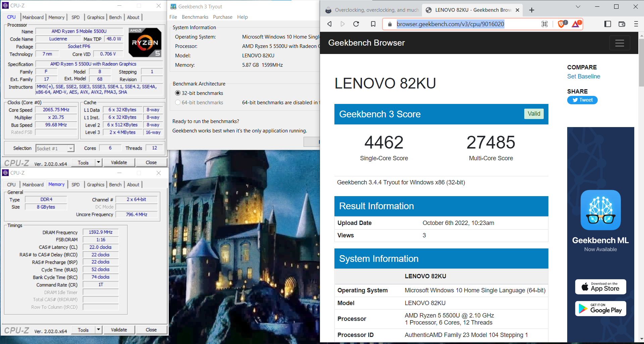Viewport: 644px width, 344px height.
Task: Open the tab search chevron in browser
Action: [x=578, y=6]
